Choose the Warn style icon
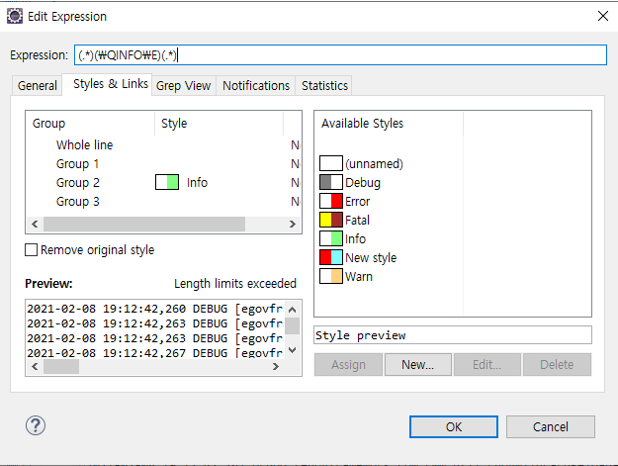 [x=331, y=276]
